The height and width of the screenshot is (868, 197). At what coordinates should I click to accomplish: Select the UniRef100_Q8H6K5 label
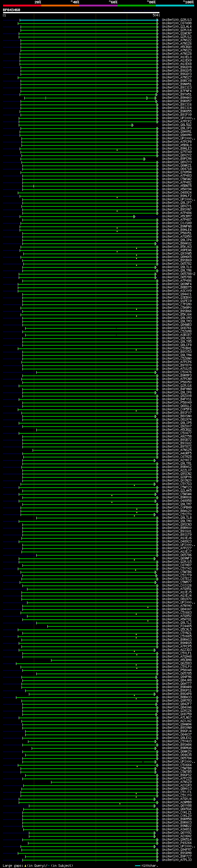[177, 257]
